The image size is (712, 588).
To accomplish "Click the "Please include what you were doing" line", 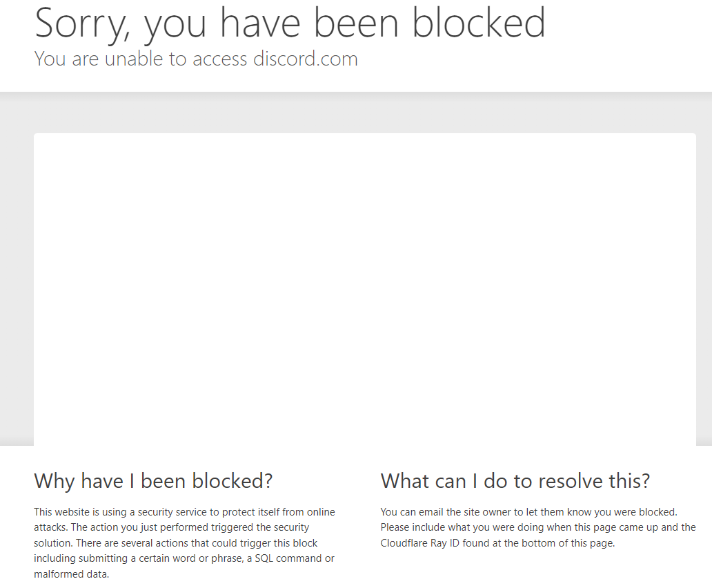I will (538, 527).
